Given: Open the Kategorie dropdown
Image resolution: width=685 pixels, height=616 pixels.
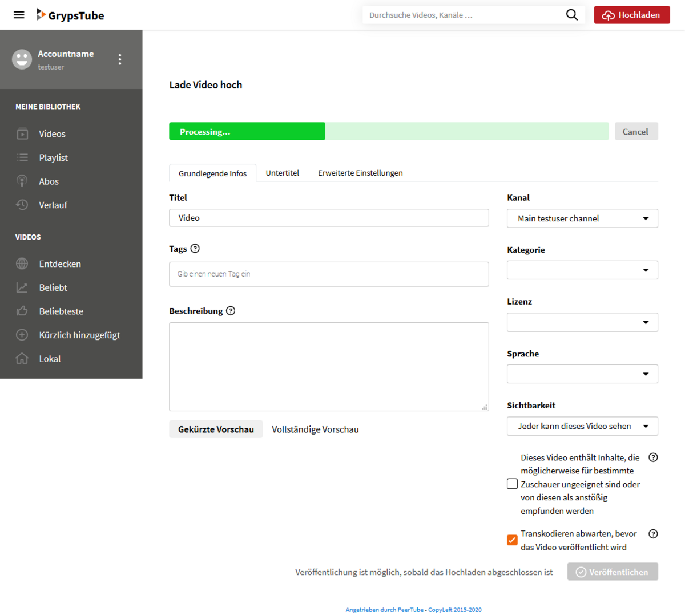Looking at the screenshot, I should 582,270.
